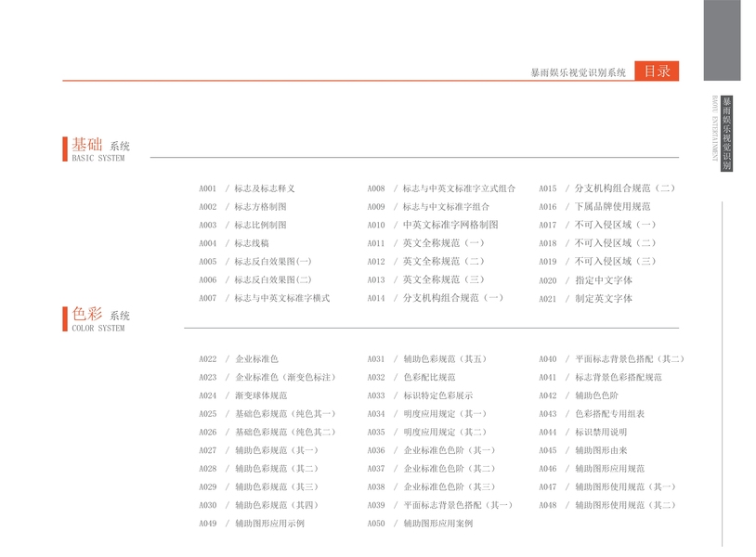The height and width of the screenshot is (557, 756).
Task: Click entry A020 指定中文字体
Action: 586,280
